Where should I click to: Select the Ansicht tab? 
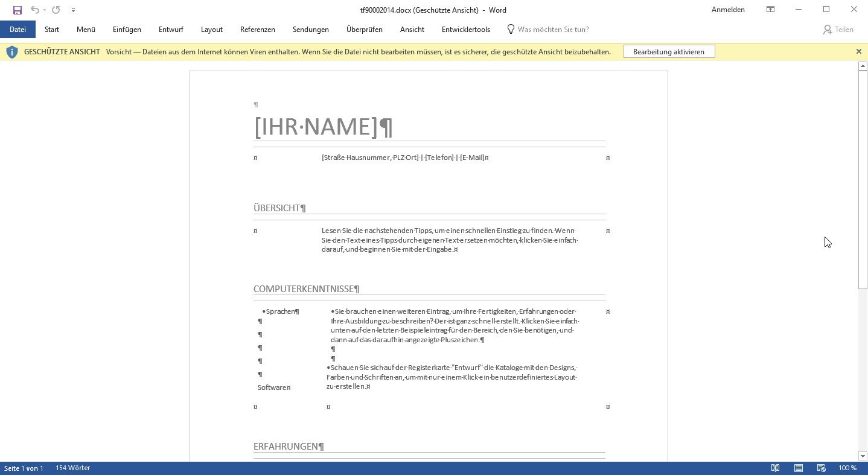[412, 29]
